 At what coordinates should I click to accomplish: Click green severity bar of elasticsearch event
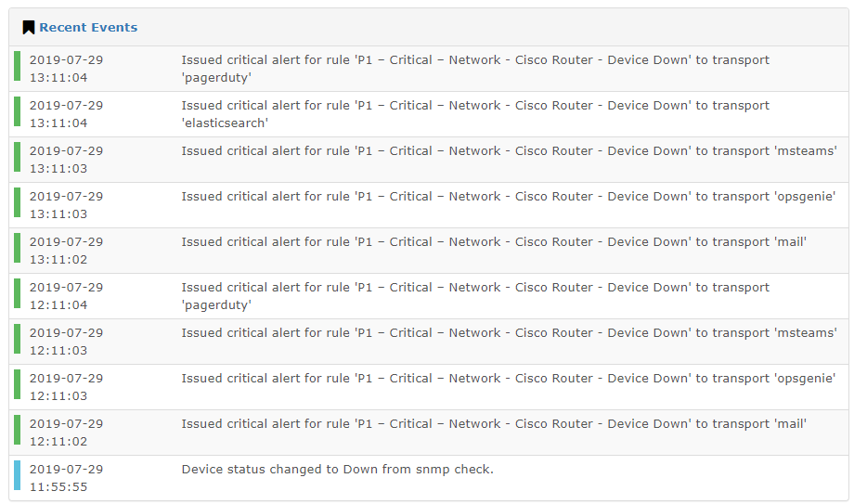click(x=17, y=111)
